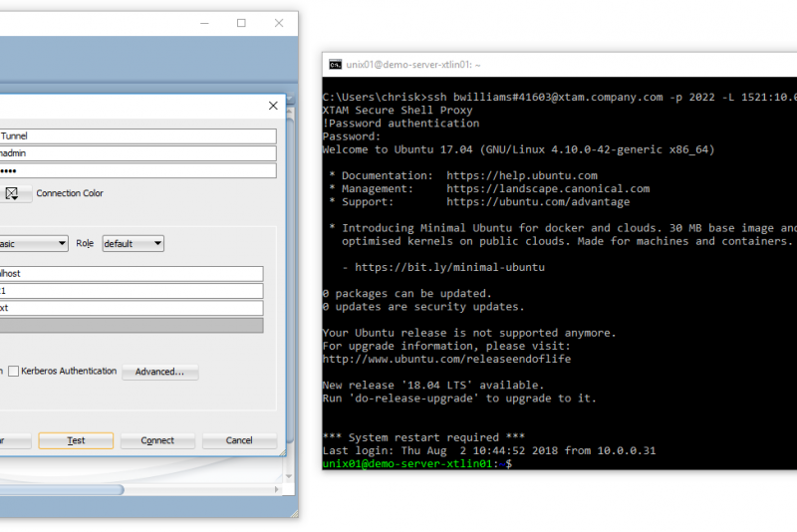Click the field ending in xt above grey bar
The image size is (797, 532).
[132, 308]
